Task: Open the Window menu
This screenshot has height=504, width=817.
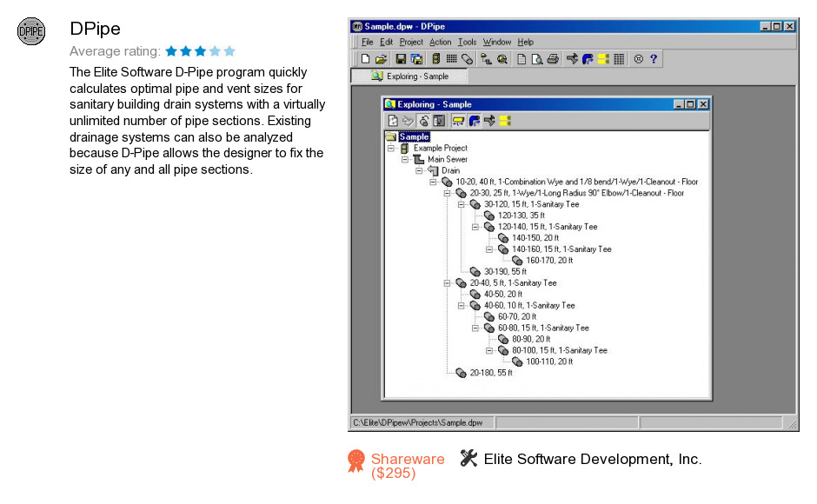Action: (x=496, y=43)
